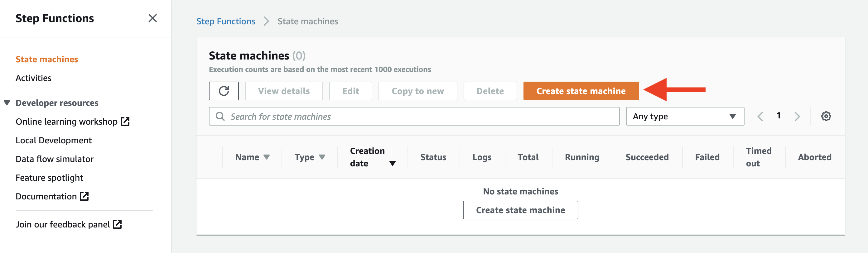Collapse the Developer resources section
Viewport: 868px width, 253px height.
click(x=7, y=103)
